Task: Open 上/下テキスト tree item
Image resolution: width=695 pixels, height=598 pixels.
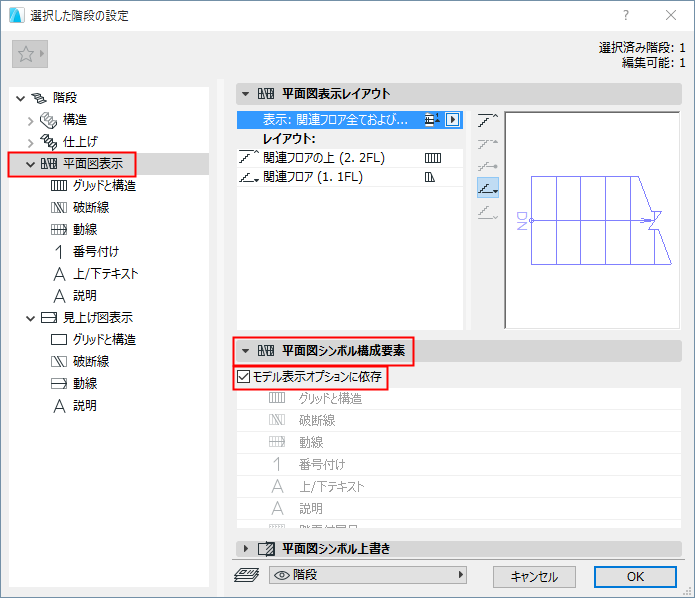Action: pyautogui.click(x=105, y=274)
